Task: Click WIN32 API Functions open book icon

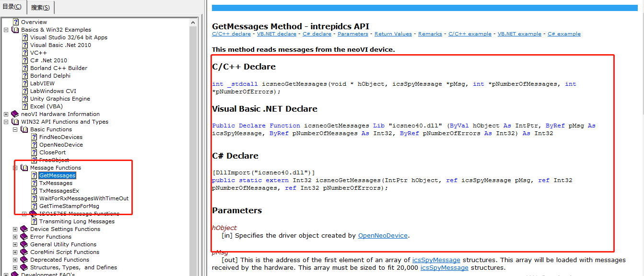Action: pyautogui.click(x=15, y=122)
